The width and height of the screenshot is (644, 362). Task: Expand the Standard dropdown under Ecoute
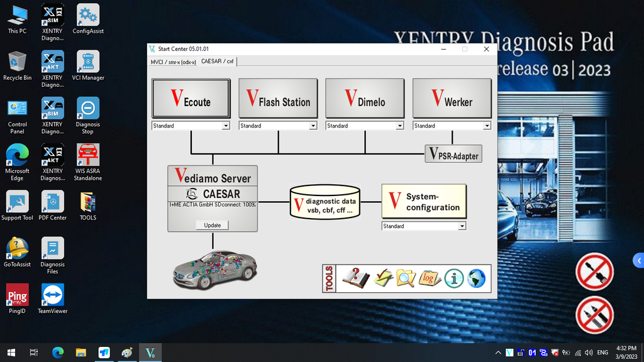[x=225, y=126]
